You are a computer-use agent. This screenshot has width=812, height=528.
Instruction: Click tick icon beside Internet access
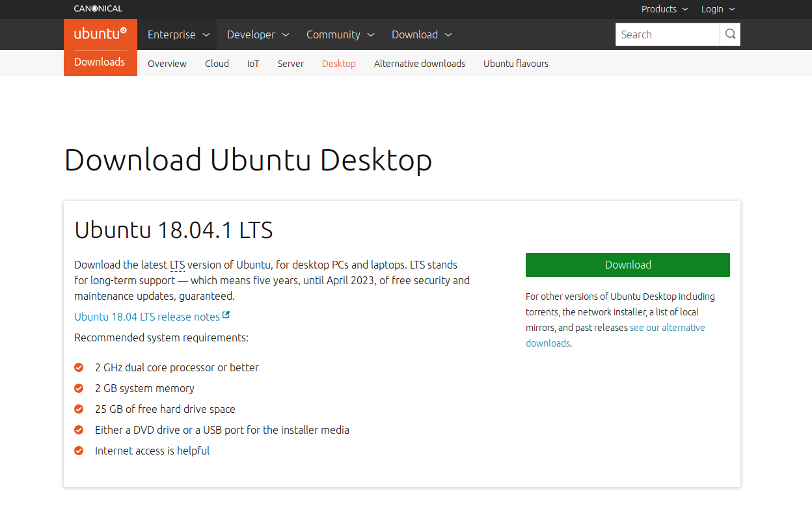click(x=79, y=451)
